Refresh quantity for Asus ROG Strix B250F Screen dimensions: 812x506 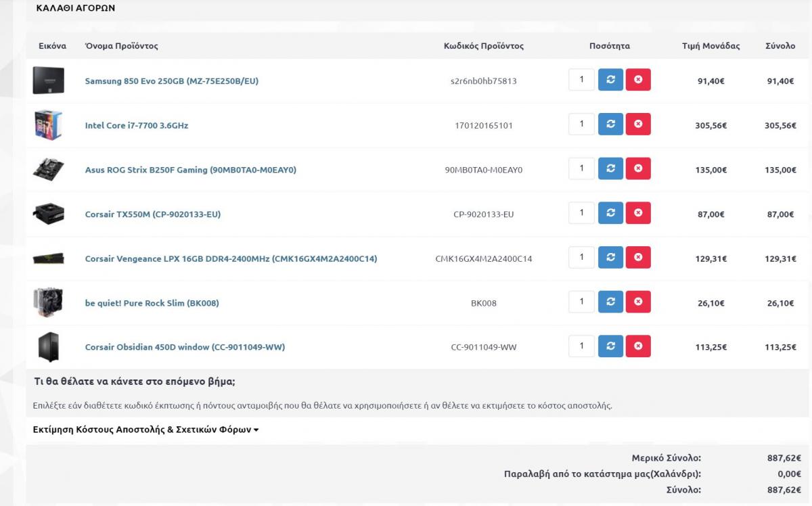(x=610, y=168)
